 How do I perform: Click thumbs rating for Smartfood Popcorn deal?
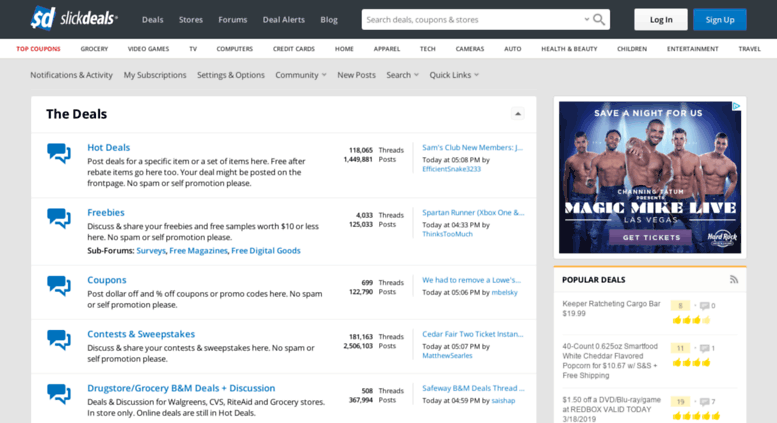point(691,363)
